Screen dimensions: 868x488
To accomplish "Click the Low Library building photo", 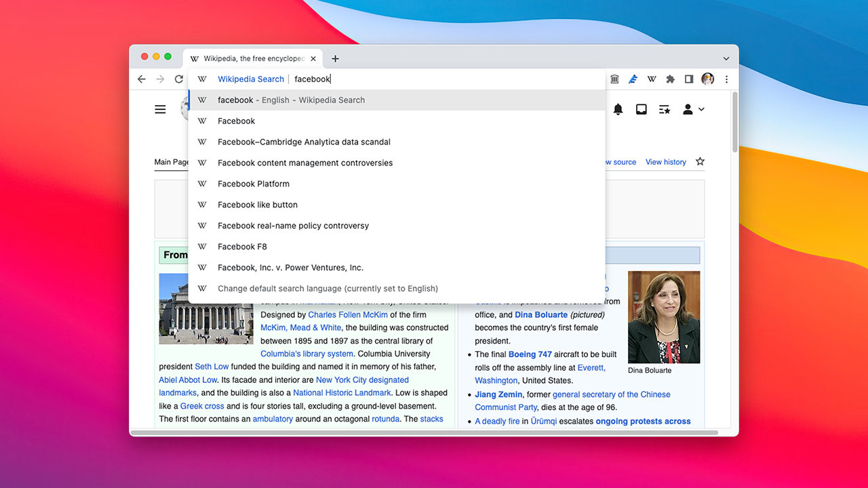I will tap(205, 308).
